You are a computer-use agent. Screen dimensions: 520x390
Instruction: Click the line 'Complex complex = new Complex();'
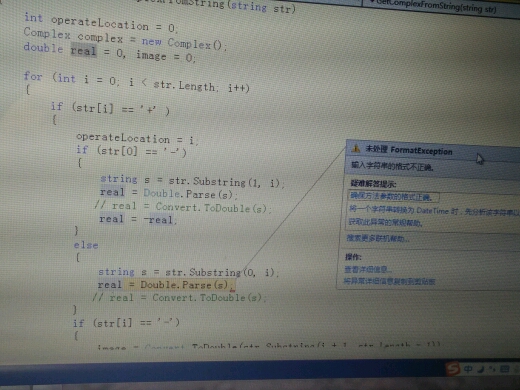point(125,39)
